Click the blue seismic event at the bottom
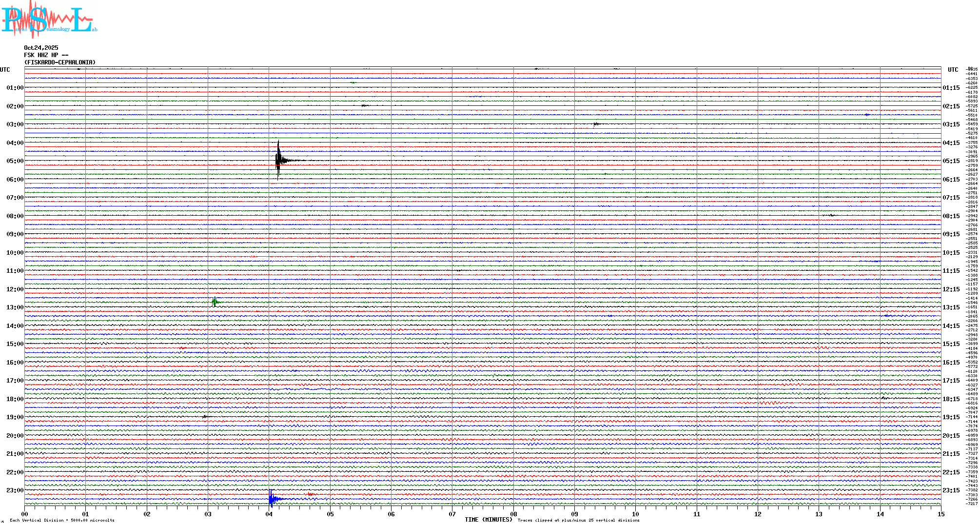The width and height of the screenshot is (980, 527). [272, 499]
